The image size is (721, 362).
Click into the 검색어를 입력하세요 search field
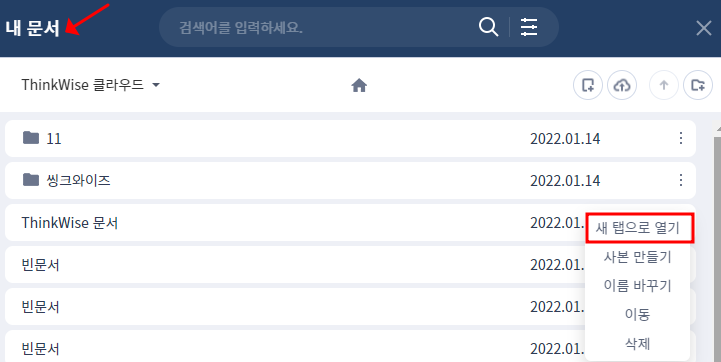[322, 27]
